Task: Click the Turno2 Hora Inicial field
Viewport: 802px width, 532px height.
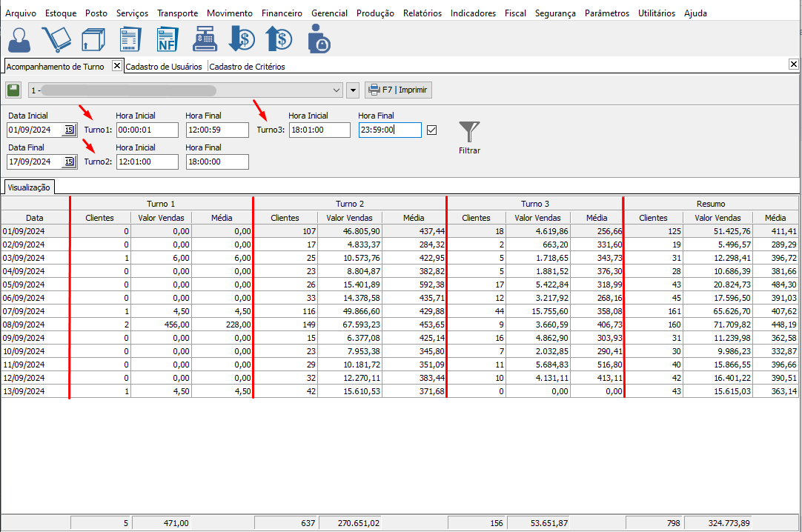Action: [x=147, y=162]
